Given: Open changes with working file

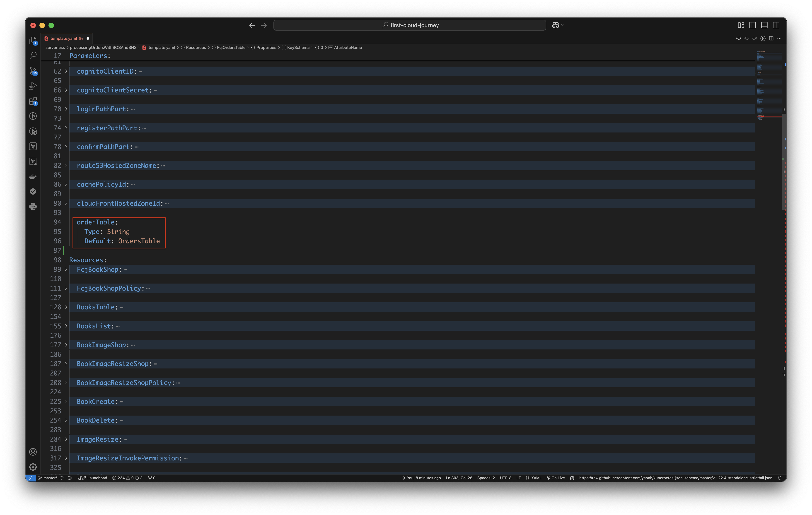Looking at the screenshot, I should coord(747,39).
